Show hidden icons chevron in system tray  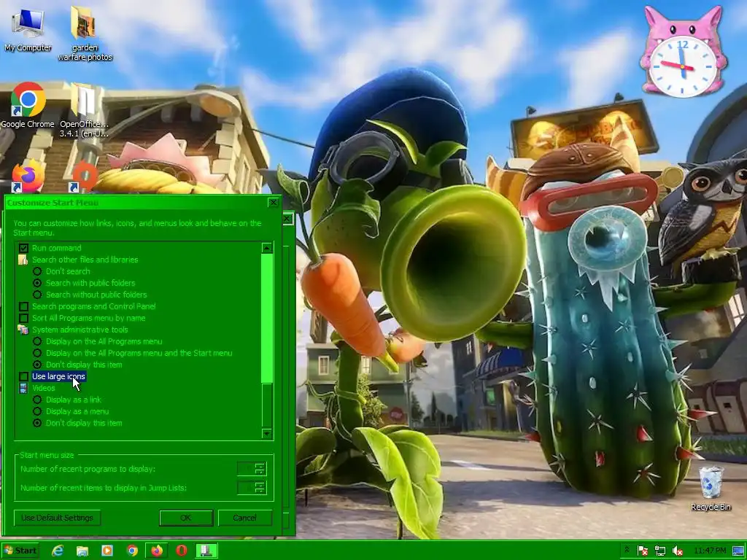pyautogui.click(x=627, y=551)
